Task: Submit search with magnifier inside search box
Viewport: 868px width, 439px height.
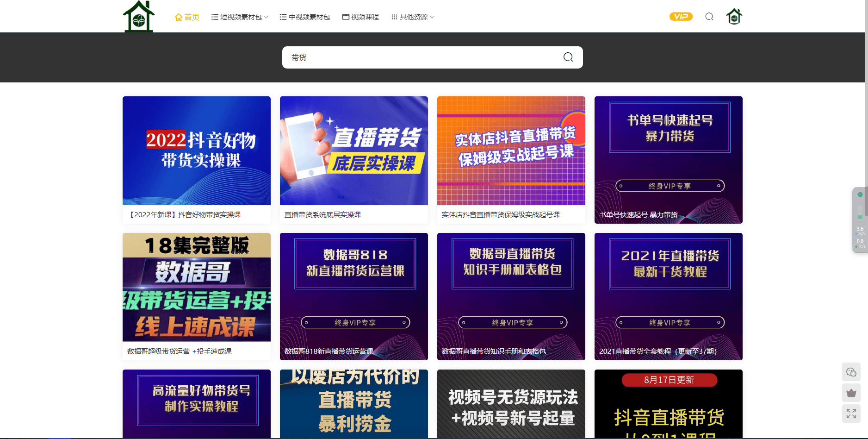Action: [x=568, y=57]
